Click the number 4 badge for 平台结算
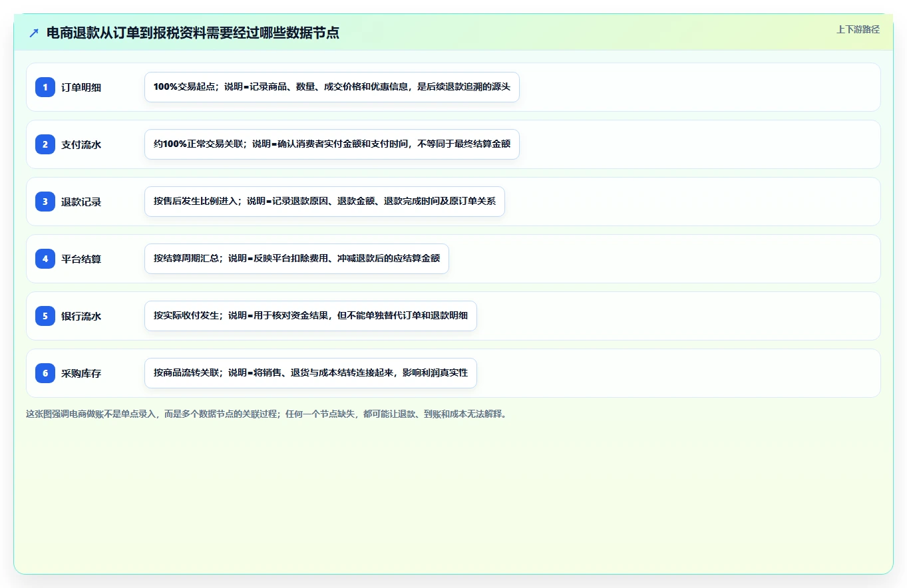 [x=45, y=258]
